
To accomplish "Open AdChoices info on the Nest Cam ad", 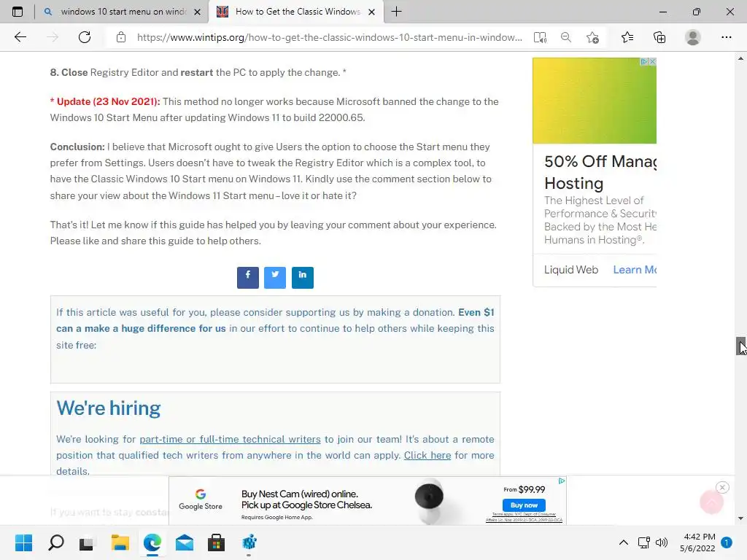I will coord(562,481).
